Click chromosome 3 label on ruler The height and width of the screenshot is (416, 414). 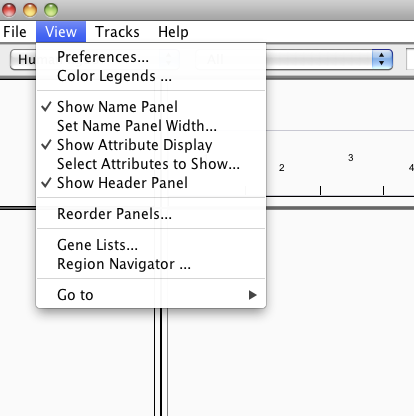(351, 158)
